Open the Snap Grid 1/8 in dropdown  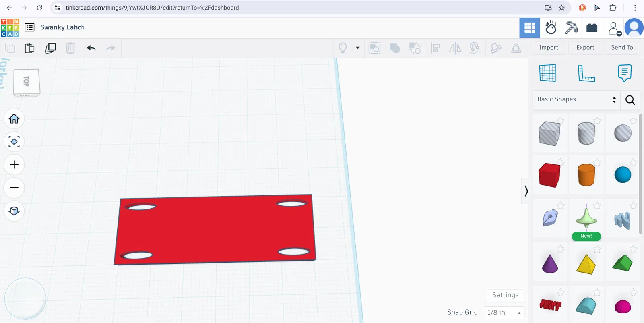tap(504, 313)
